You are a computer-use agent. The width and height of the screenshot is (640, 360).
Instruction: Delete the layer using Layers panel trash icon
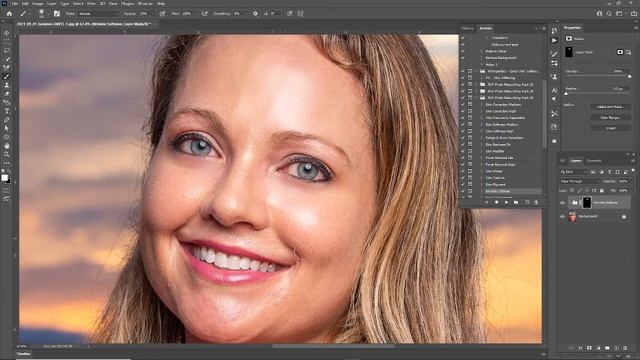626,348
